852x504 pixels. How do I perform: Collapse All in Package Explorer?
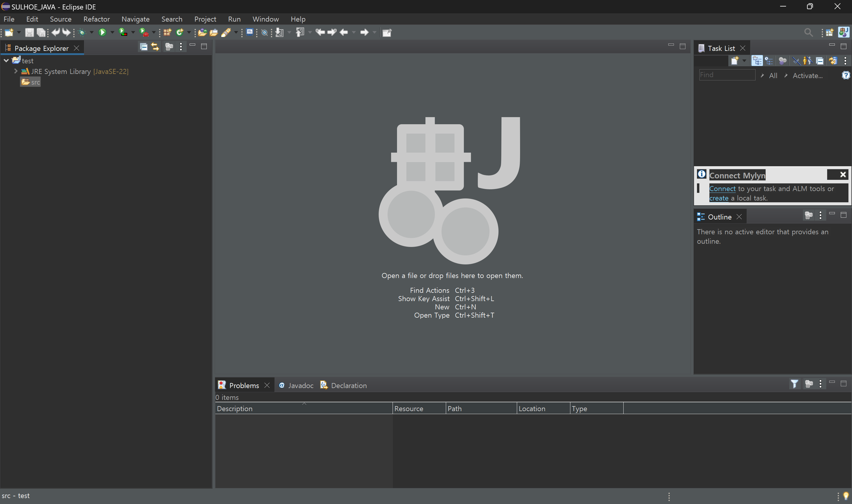click(x=144, y=46)
